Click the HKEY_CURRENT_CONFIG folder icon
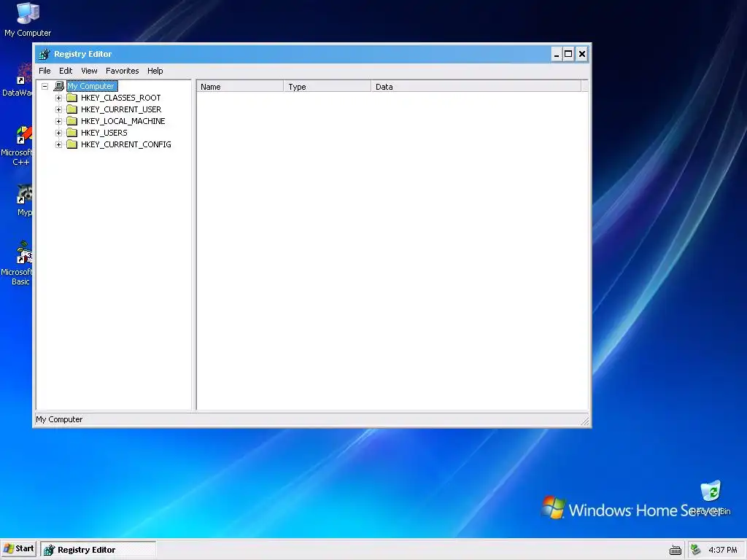Image resolution: width=747 pixels, height=560 pixels. pos(72,144)
